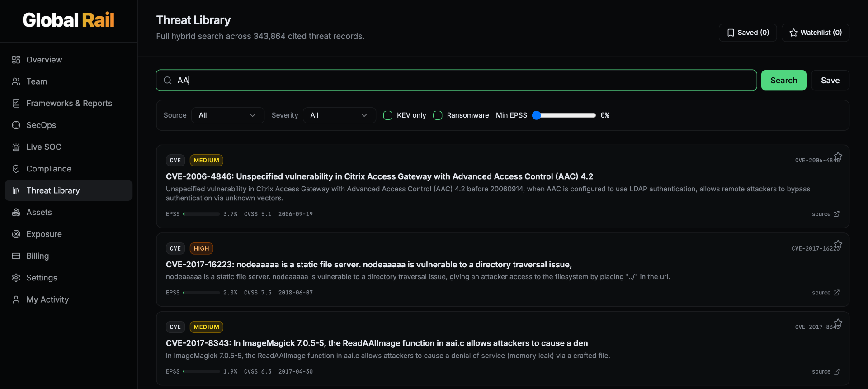Open the CVE-2017-16223 nodeaaaaa record title

pyautogui.click(x=369, y=265)
